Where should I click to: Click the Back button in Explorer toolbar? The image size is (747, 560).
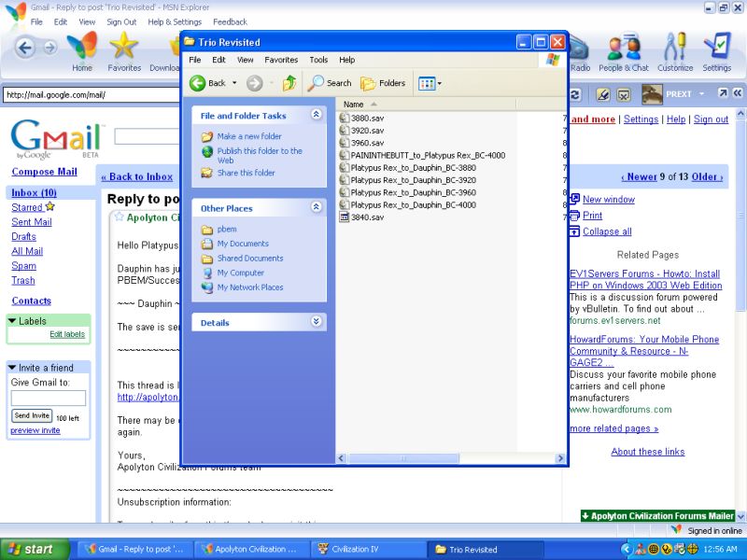(207, 83)
